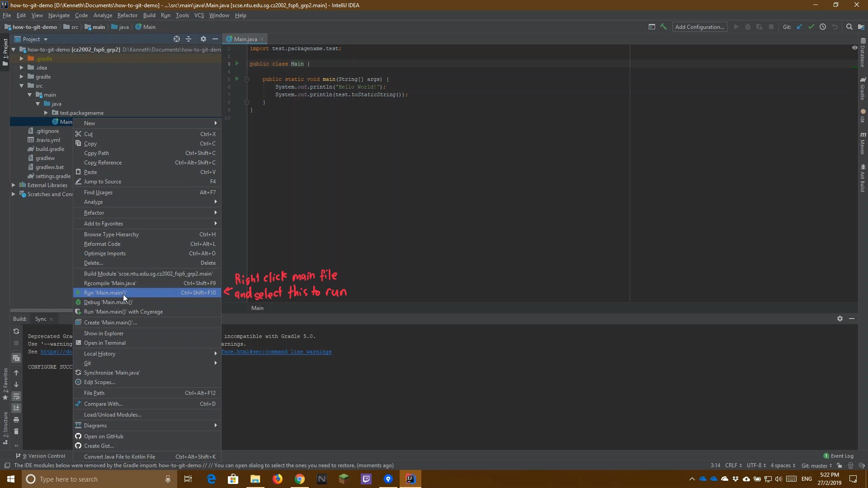The height and width of the screenshot is (488, 868).
Task: Click the Settings gear icon in project panel
Action: [x=203, y=39]
